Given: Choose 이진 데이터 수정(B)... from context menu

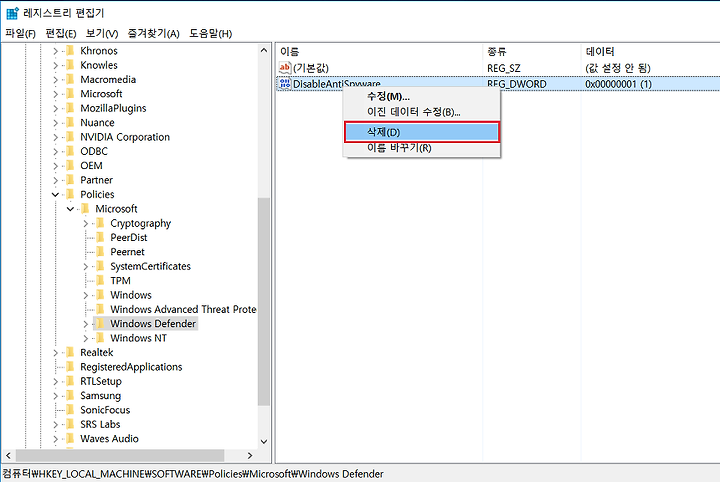Looking at the screenshot, I should pos(422,112).
